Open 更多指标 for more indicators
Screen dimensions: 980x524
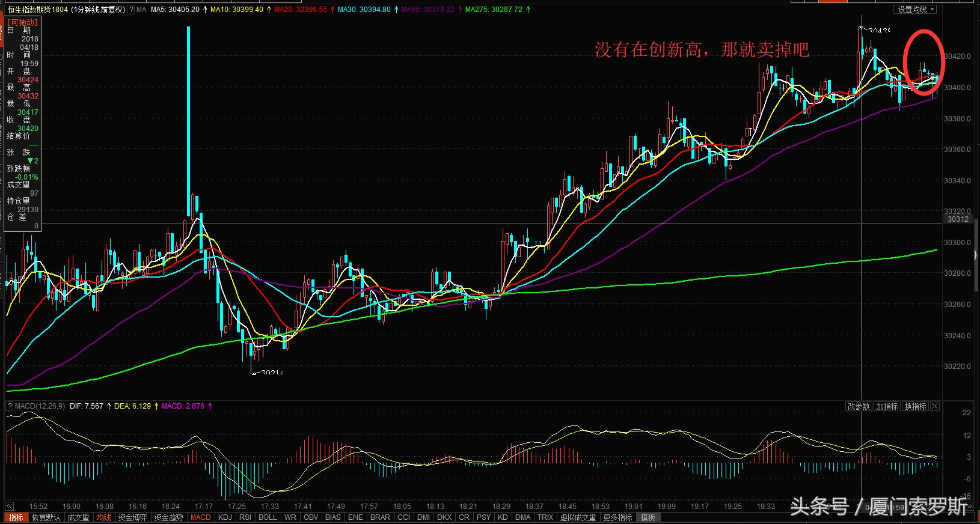pos(617,517)
